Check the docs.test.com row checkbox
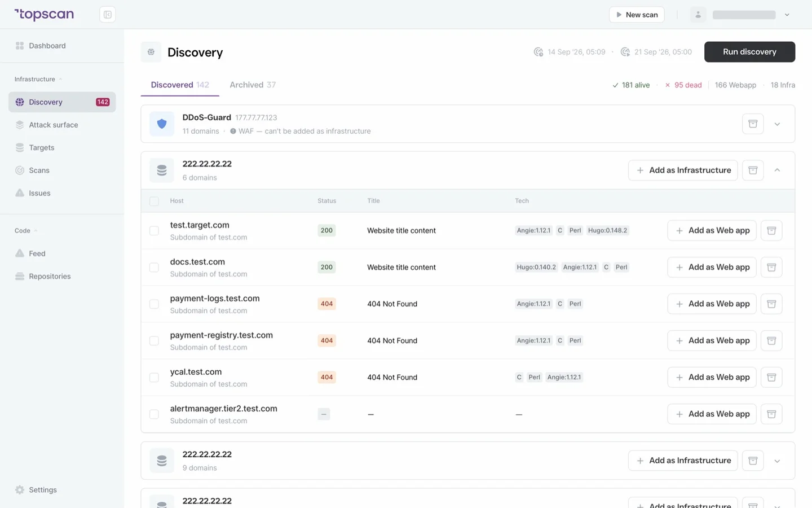 pos(154,267)
